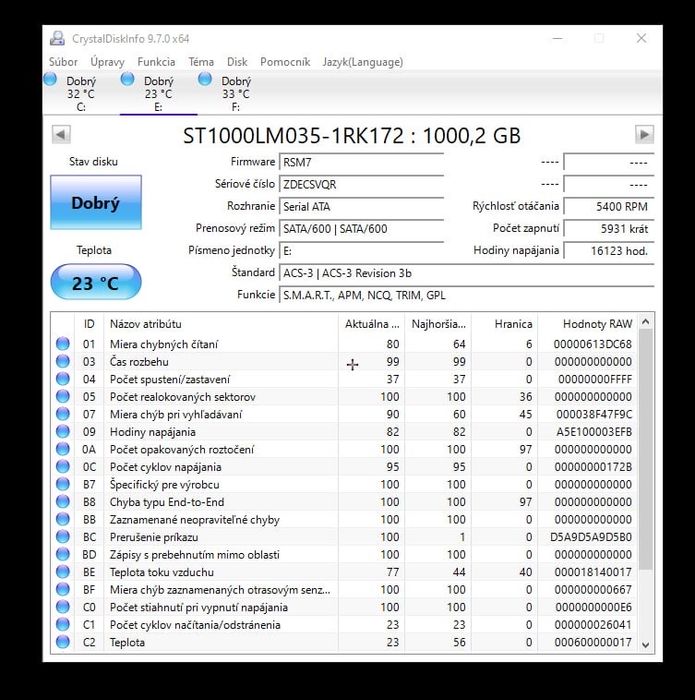This screenshot has width=695, height=700.
Task: Click the Najhoršia column header
Action: pyautogui.click(x=438, y=324)
